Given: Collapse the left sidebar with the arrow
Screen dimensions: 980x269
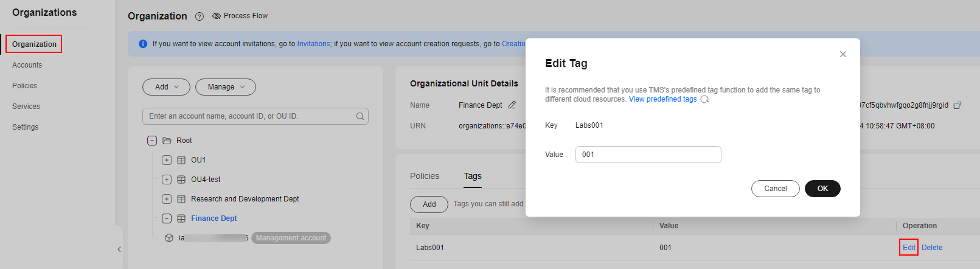Looking at the screenshot, I should (119, 250).
